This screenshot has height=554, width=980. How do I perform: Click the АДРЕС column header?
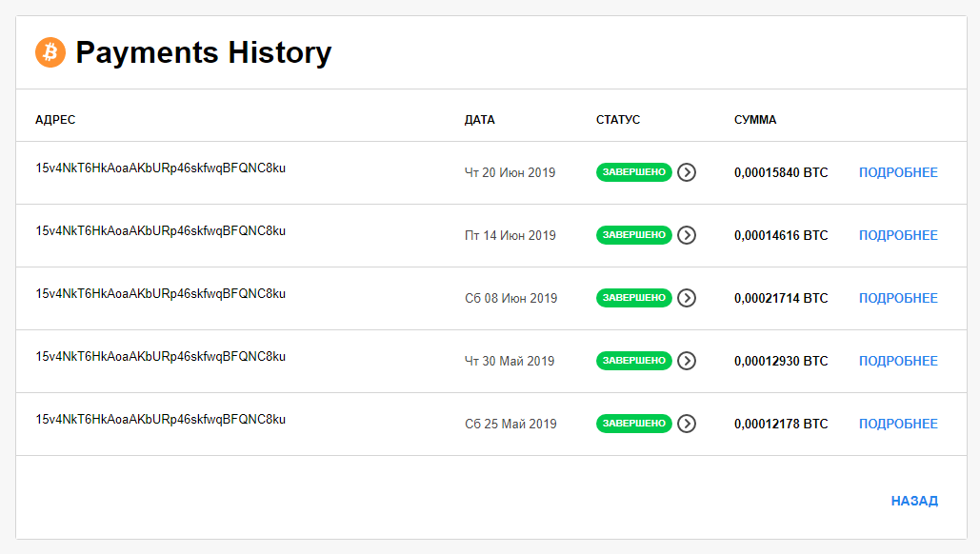pos(55,120)
